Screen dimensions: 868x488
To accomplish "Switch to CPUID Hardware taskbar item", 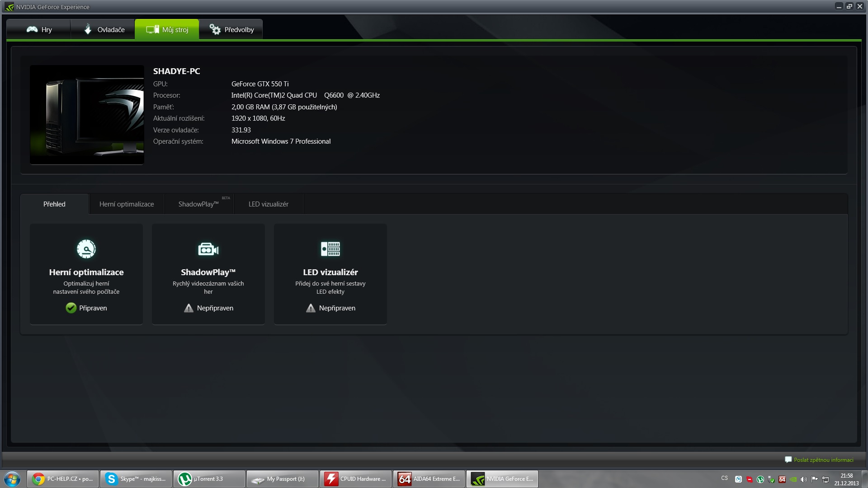I will tap(356, 479).
